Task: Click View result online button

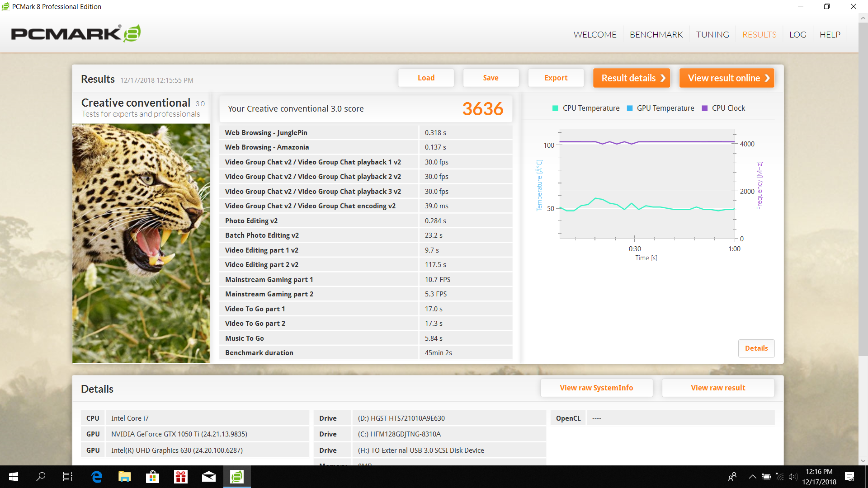Action: [x=727, y=78]
